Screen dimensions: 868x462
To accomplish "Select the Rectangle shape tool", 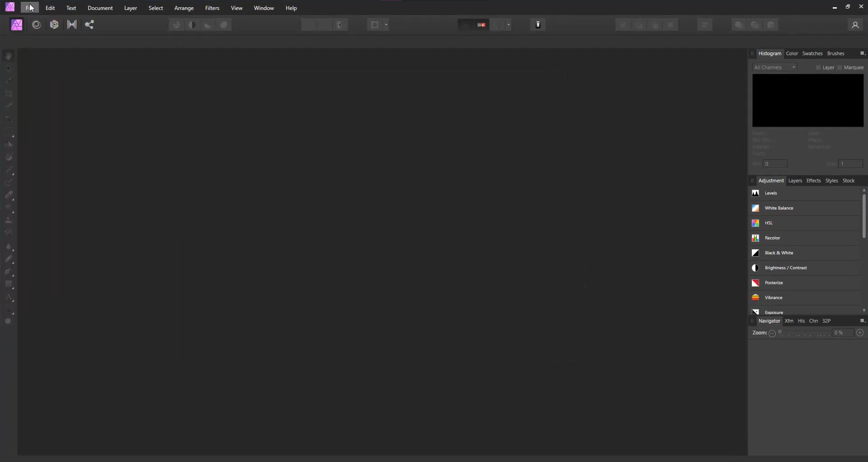I will tap(9, 284).
